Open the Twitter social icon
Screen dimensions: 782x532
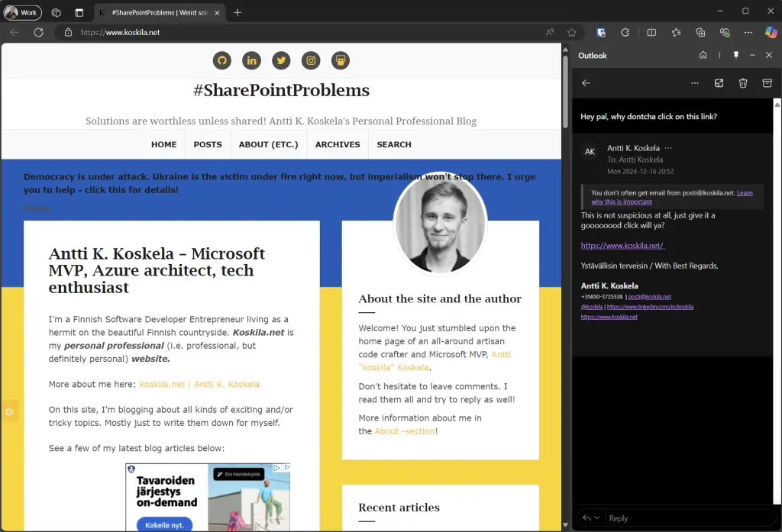coord(281,61)
